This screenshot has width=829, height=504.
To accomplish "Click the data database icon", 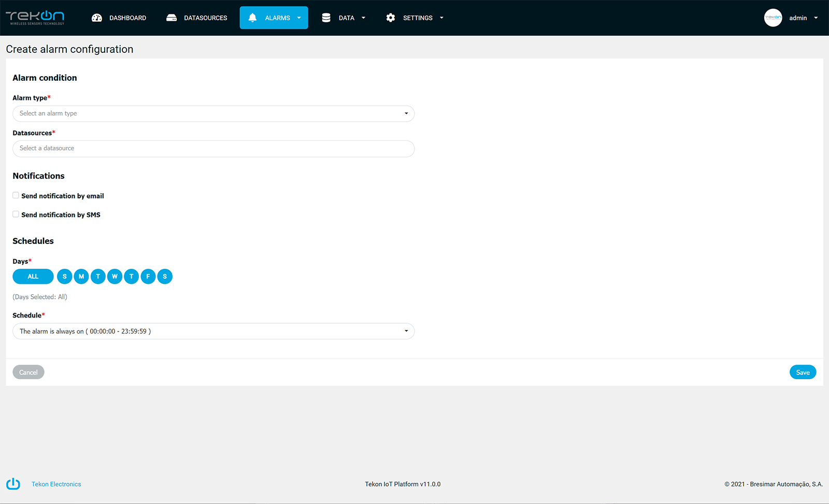I will pyautogui.click(x=326, y=18).
